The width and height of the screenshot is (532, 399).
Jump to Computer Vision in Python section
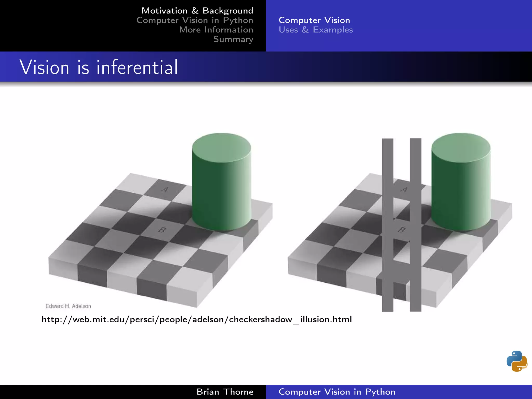[x=195, y=20]
